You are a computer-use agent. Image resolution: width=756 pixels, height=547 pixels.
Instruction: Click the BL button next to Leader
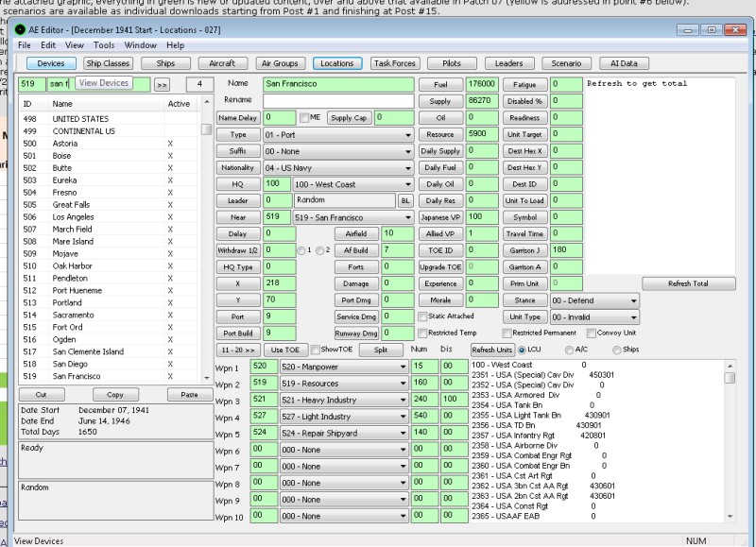[x=405, y=201]
